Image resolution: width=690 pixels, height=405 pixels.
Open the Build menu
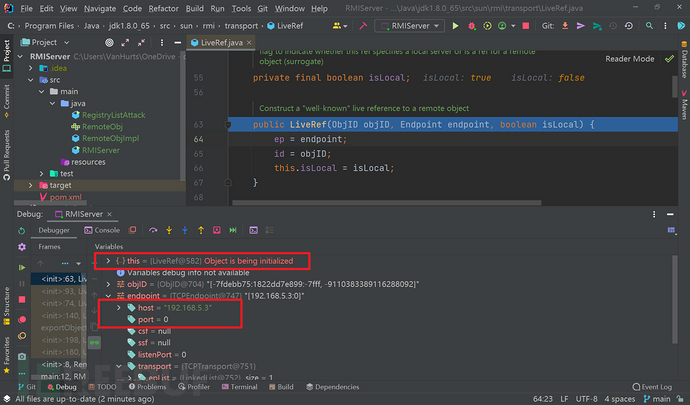195,8
